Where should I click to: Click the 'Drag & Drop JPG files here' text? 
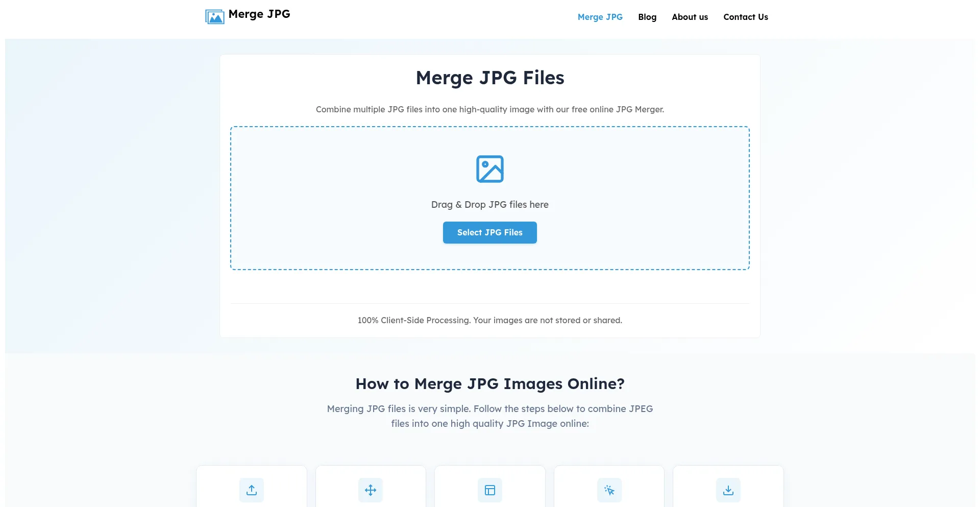490,205
